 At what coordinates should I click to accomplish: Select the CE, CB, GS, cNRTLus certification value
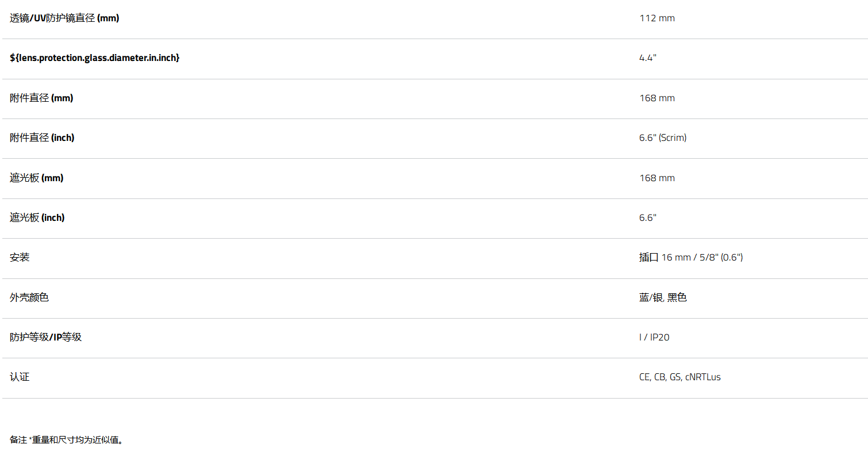(679, 377)
